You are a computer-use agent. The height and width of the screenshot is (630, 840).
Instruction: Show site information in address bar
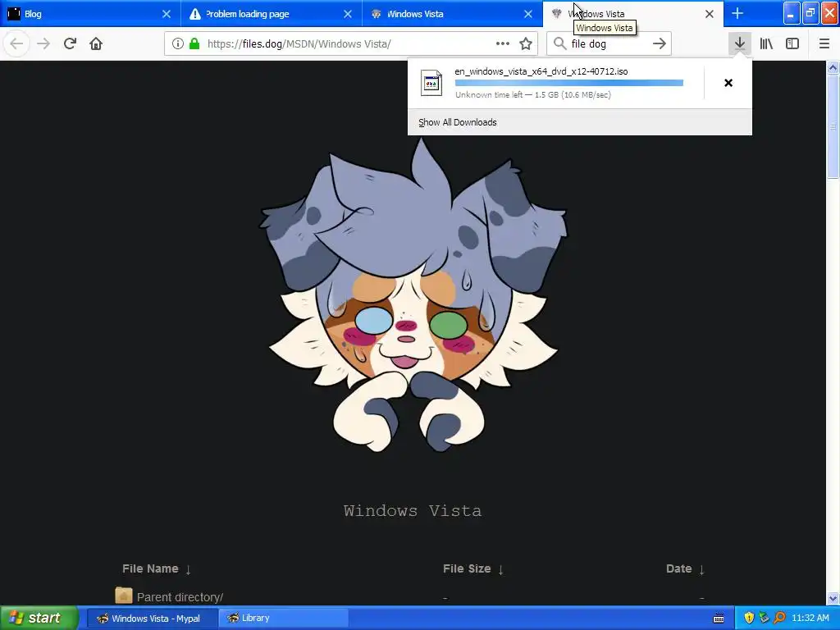[178, 44]
